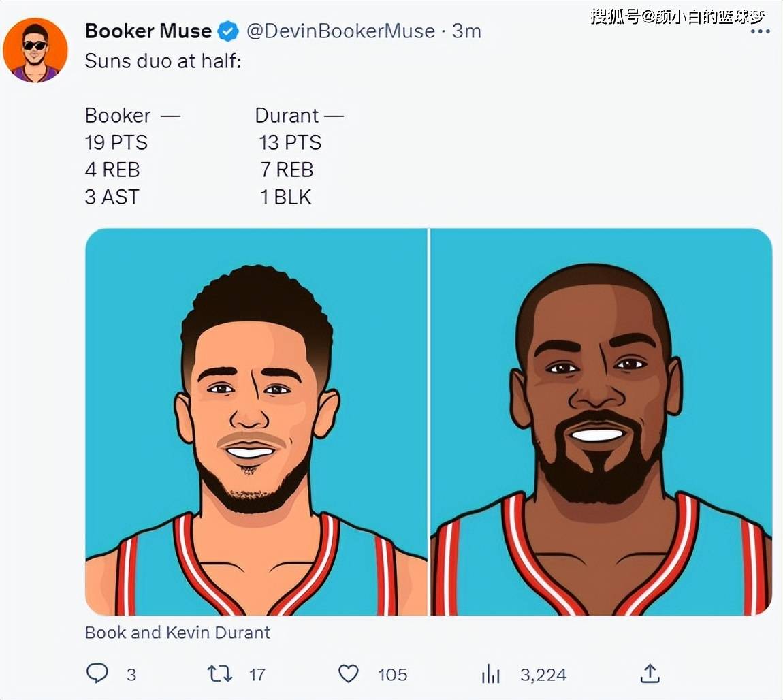Like the tweet with the heart icon
Viewport: 783px width, 700px height.
349,673
